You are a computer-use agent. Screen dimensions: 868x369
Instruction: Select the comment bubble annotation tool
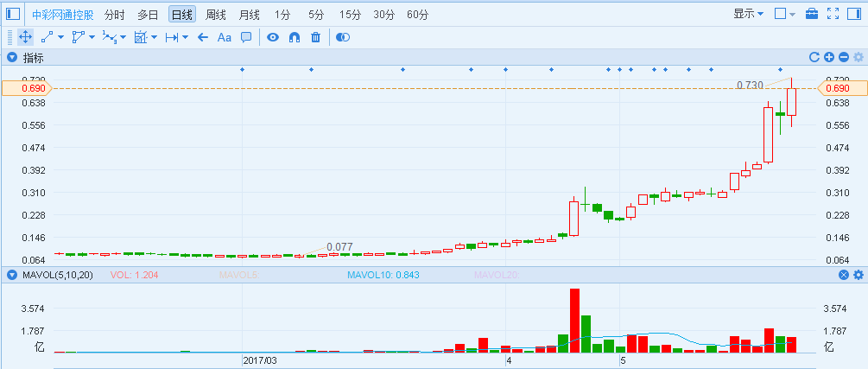coord(246,37)
